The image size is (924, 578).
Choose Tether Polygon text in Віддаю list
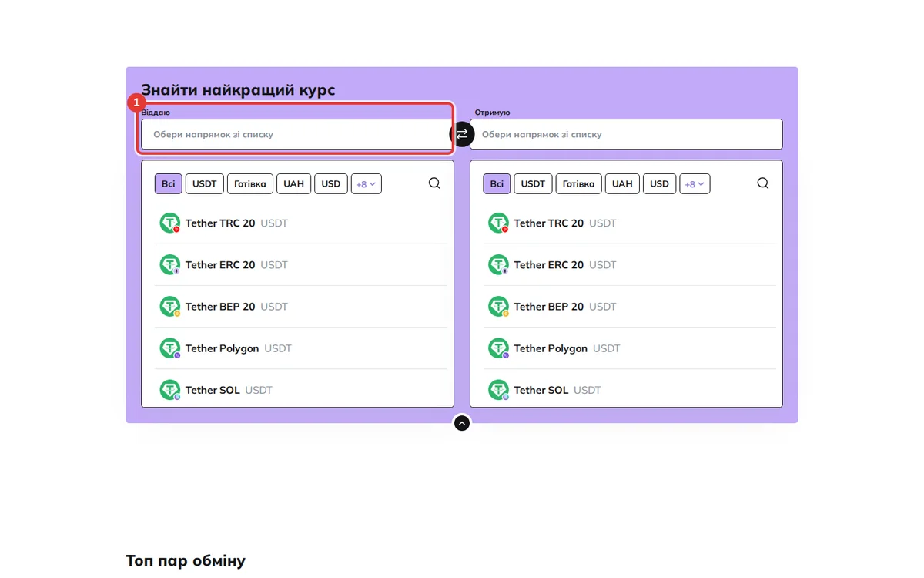click(x=223, y=348)
